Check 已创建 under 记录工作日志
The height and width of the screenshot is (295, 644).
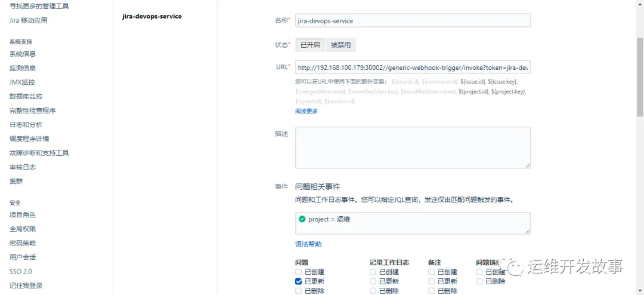point(373,272)
